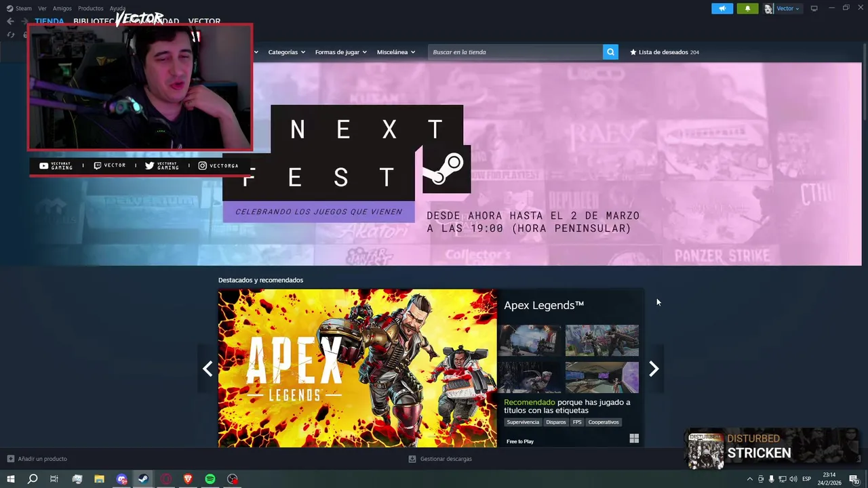Click the Disturbed Stricken now-playing overlay
The height and width of the screenshot is (488, 868).
pos(772,447)
